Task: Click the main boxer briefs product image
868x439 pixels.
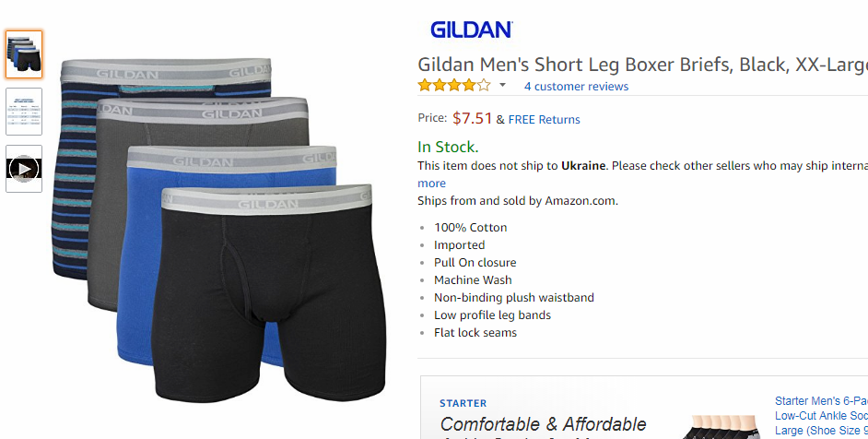Action: [x=219, y=229]
